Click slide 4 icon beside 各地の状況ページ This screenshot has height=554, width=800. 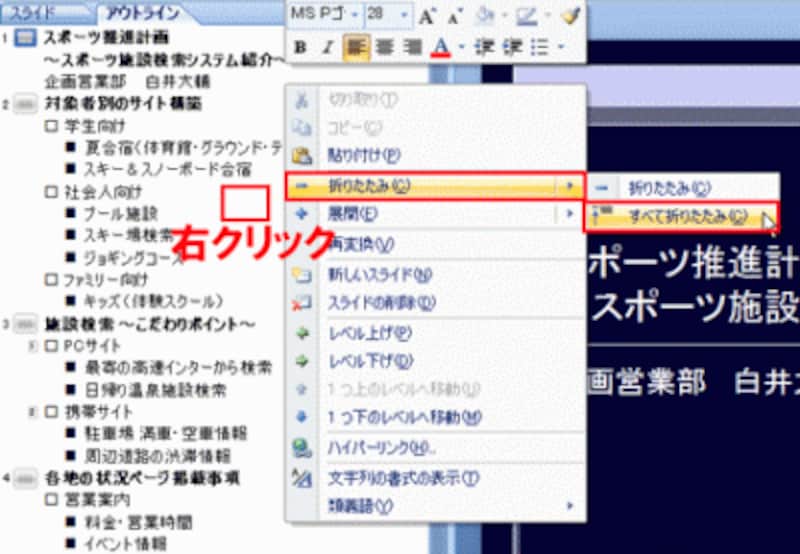tap(24, 479)
